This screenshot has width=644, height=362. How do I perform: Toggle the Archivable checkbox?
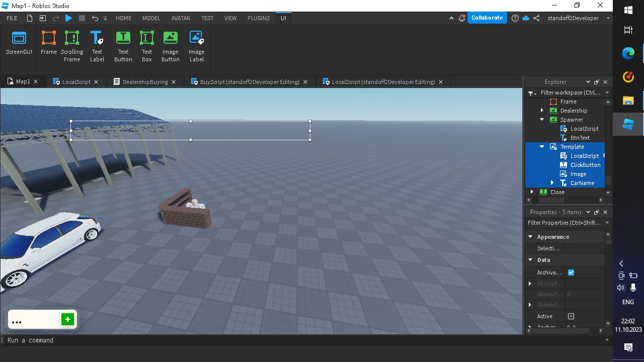[571, 273]
